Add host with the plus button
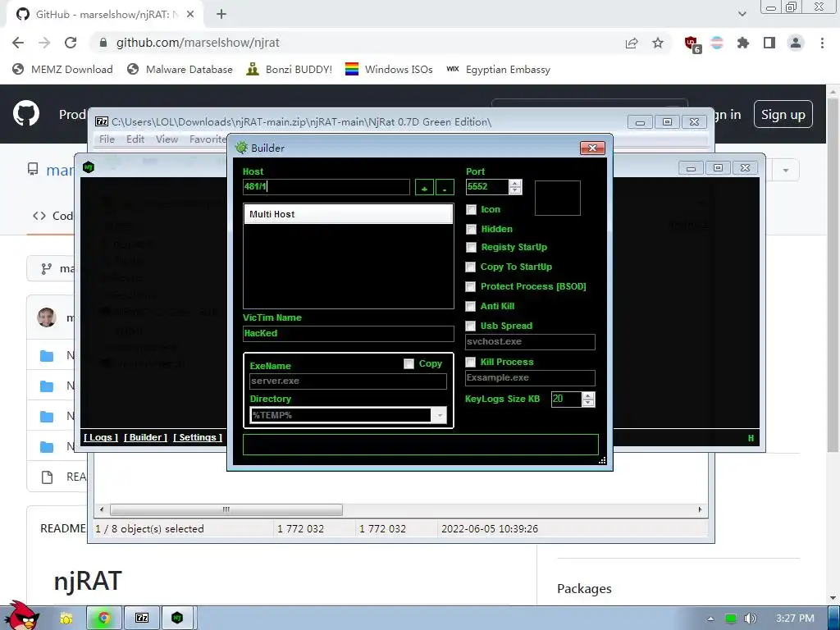 424,188
